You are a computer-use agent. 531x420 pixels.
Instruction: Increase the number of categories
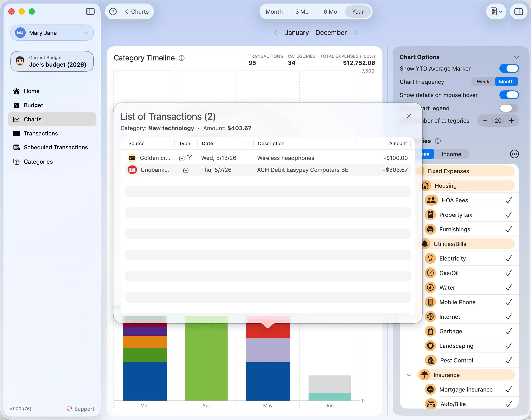[511, 121]
